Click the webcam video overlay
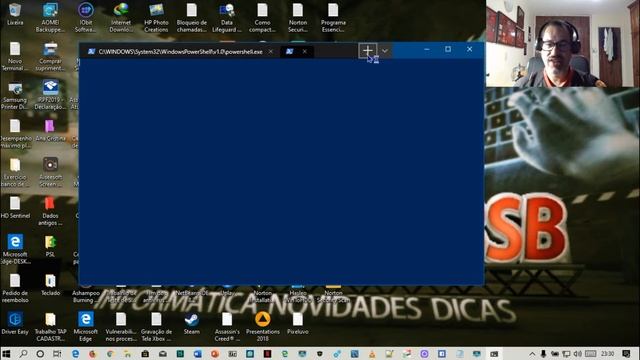 563,43
